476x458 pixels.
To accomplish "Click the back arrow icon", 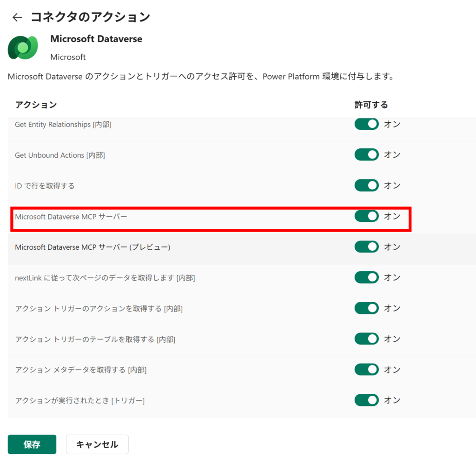I will pos(17,18).
